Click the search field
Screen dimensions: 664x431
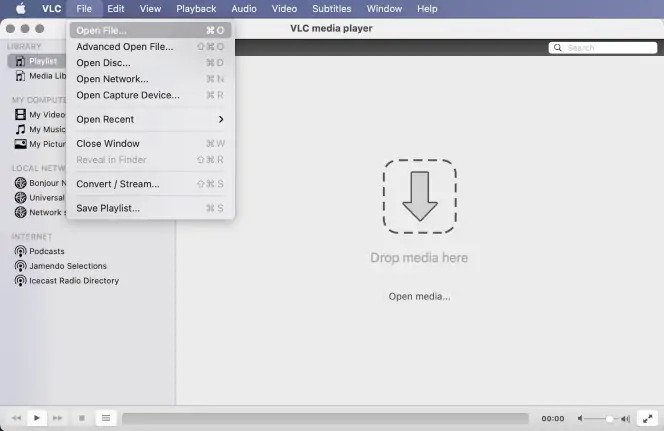[x=603, y=48]
